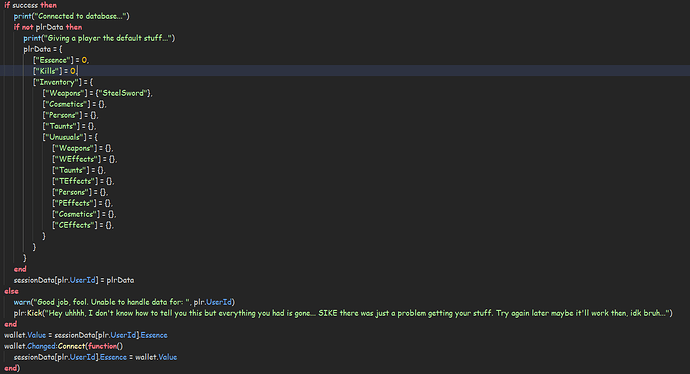The height and width of the screenshot is (374, 690).
Task: Select the final 'end)' line
Action: click(12, 368)
